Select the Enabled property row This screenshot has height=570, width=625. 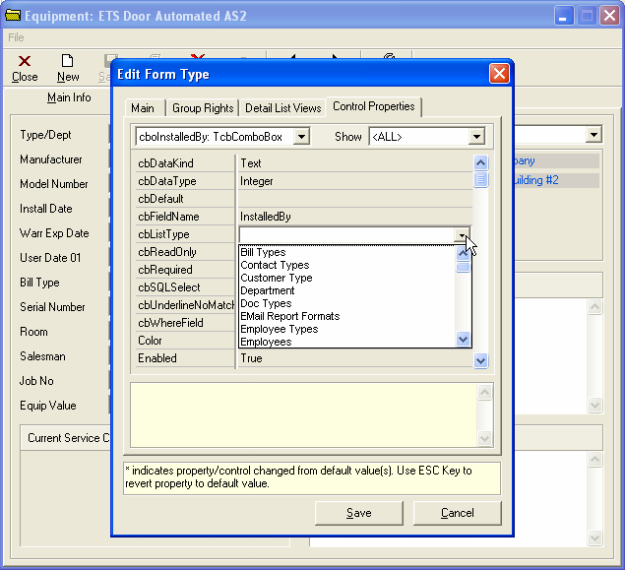(304, 358)
